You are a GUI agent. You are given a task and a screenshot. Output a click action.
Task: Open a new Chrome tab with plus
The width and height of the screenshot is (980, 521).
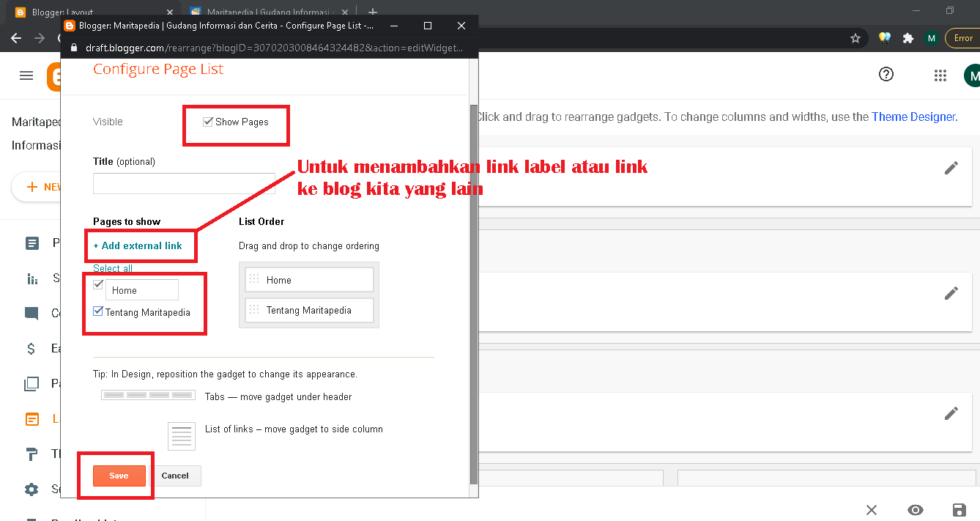373,12
